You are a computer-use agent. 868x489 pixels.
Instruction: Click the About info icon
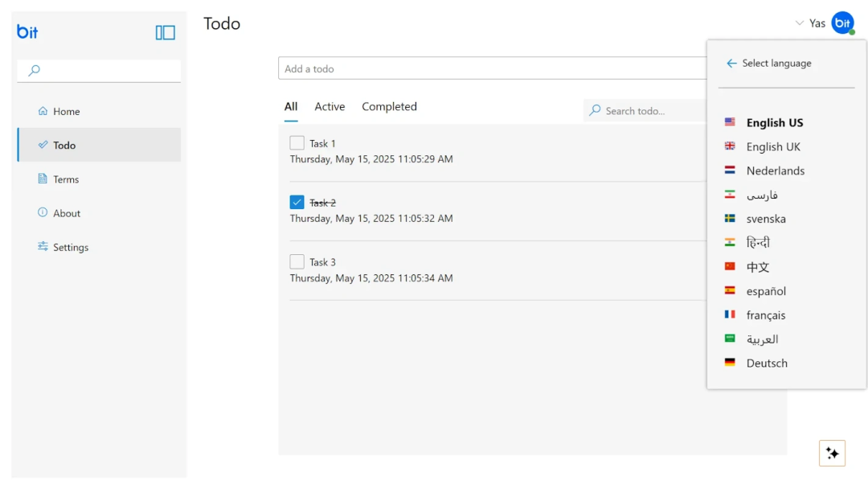pos(43,212)
